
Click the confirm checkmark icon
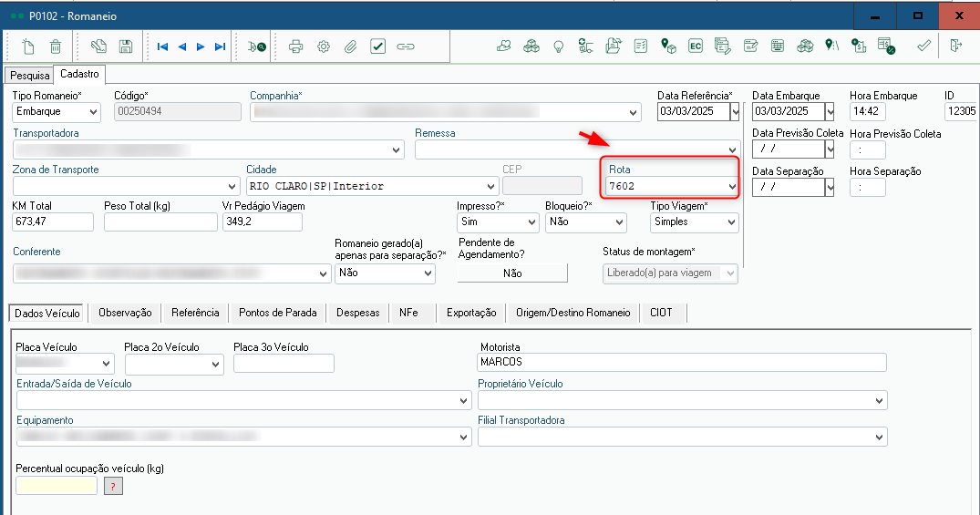[x=923, y=46]
